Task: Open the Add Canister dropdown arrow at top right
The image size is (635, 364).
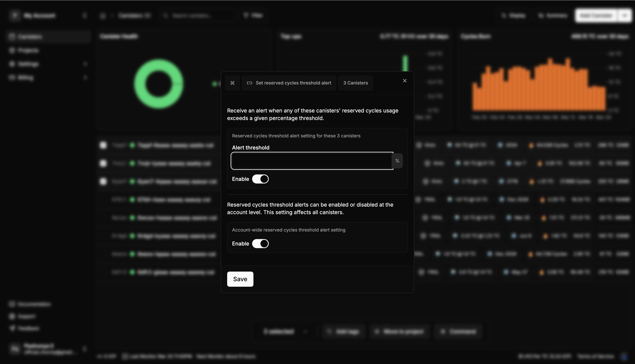Action: [624, 15]
